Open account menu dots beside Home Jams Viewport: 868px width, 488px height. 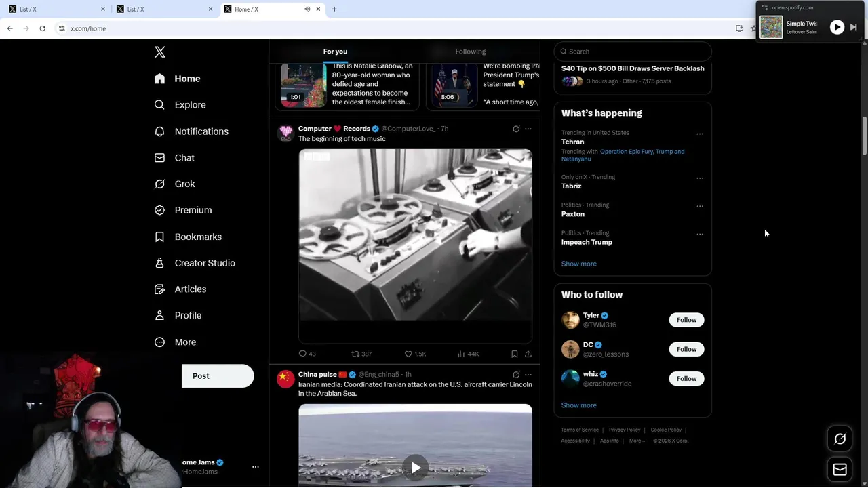[x=256, y=467]
